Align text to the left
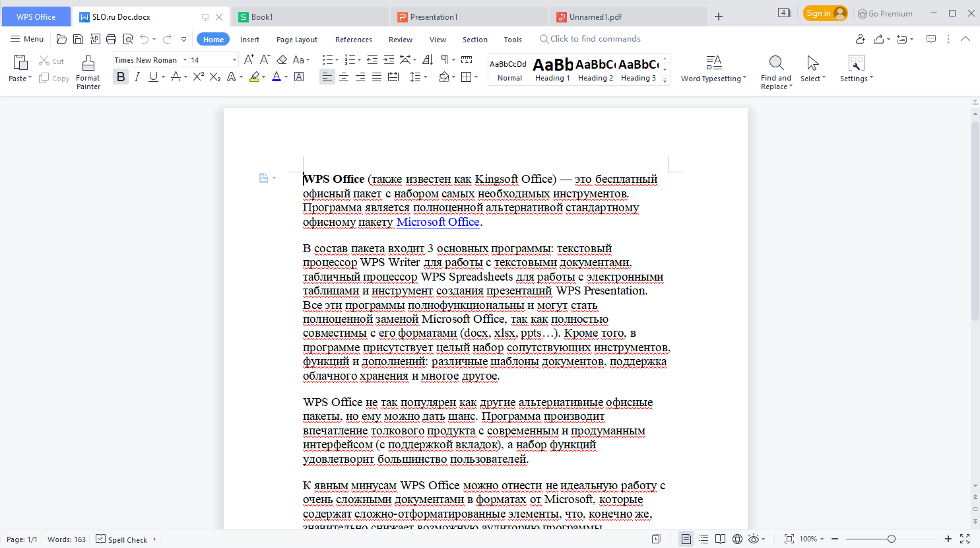Screen dimensions: 980x548 click(327, 77)
